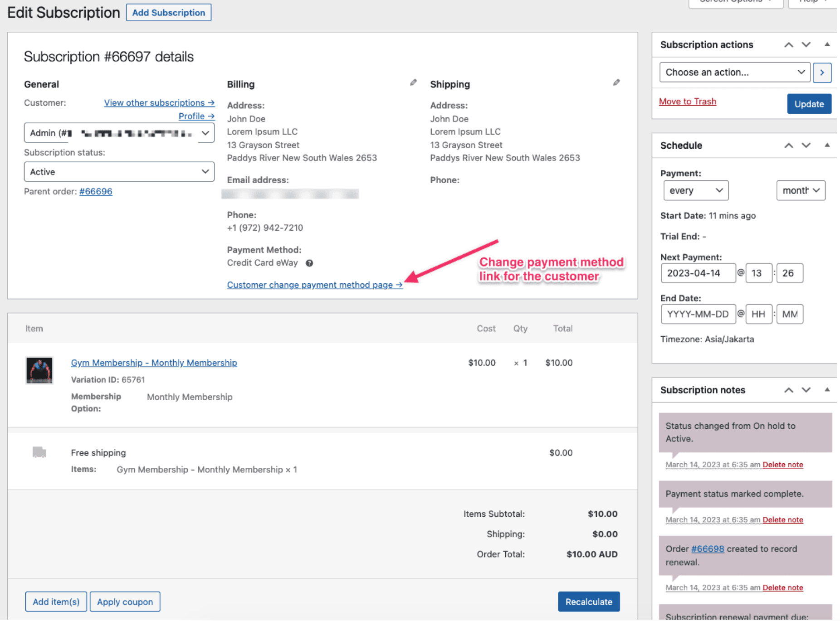Click the help icon beside Credit Card eWay
Screen dimensions: 840x621
tap(310, 263)
